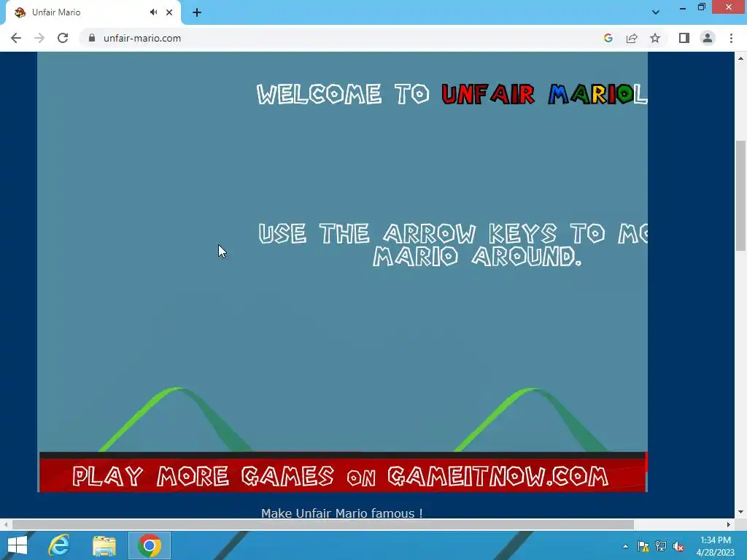Expand the tab search dropdown arrow
This screenshot has width=747, height=560.
[656, 12]
